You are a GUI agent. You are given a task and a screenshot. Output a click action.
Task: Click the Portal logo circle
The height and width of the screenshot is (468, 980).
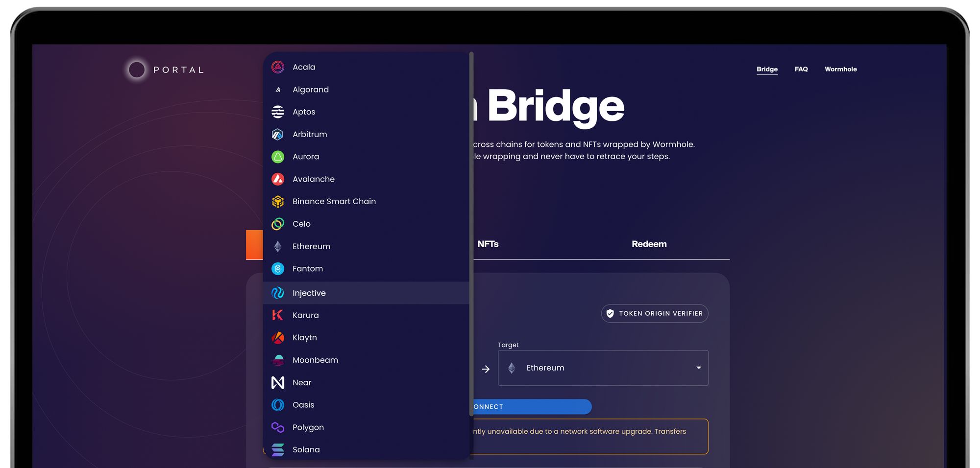pos(137,70)
